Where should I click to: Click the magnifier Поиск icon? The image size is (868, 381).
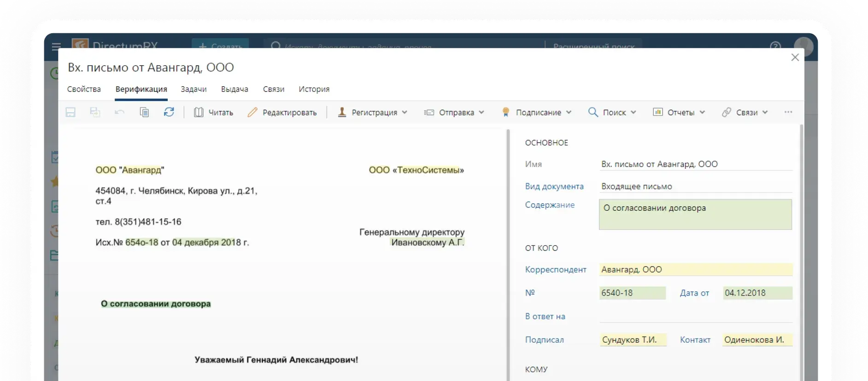(593, 112)
